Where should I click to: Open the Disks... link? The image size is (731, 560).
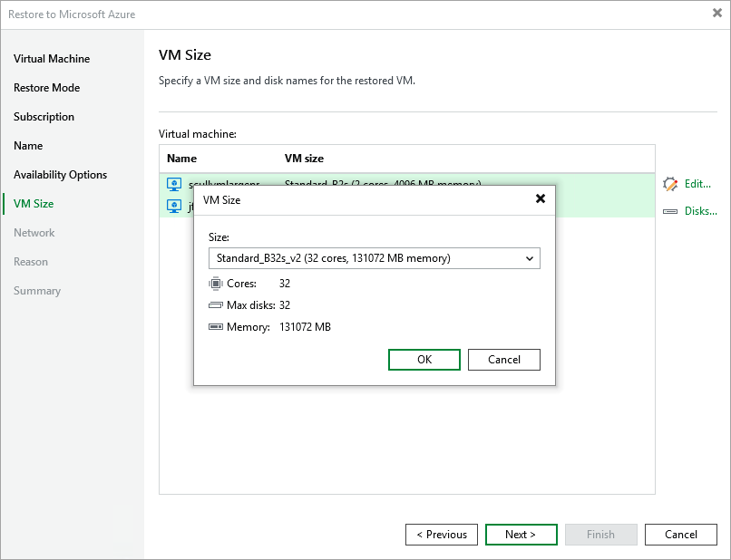(701, 211)
